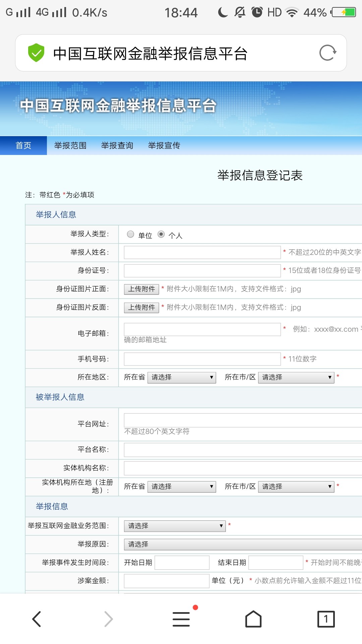This screenshot has height=644, width=362.
Task: Go back with the browser back arrow
Action: 37,619
